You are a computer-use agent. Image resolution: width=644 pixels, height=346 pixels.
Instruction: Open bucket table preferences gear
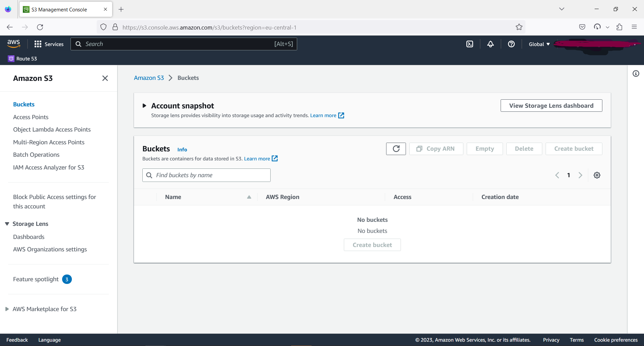tap(597, 175)
